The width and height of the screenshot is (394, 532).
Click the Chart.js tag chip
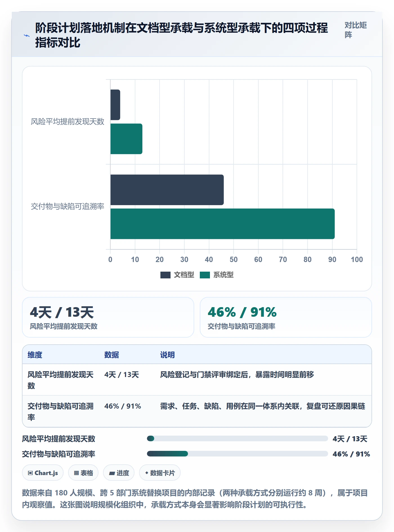[x=43, y=473]
